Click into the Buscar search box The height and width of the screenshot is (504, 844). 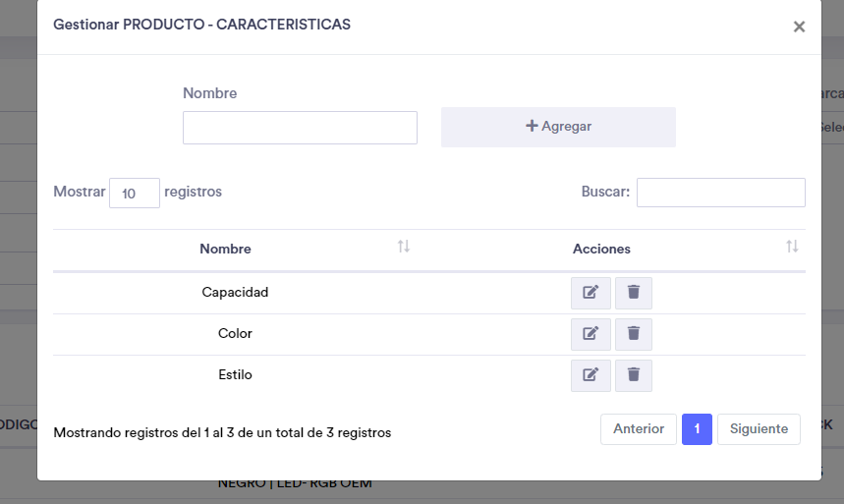[720, 193]
